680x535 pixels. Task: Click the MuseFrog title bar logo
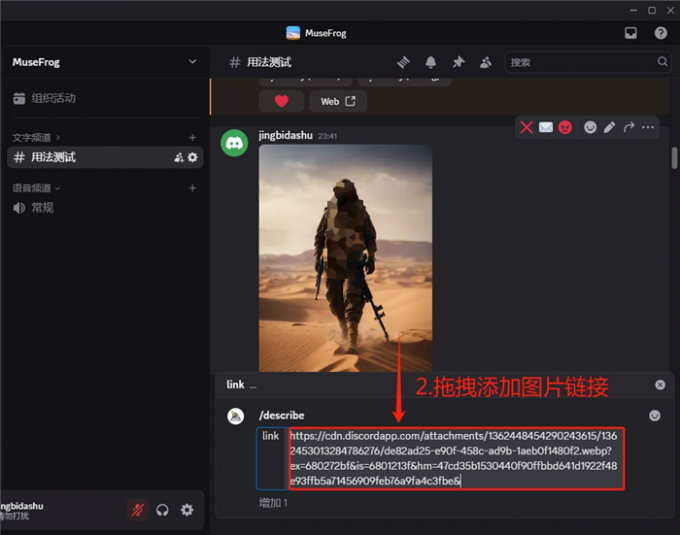pyautogui.click(x=293, y=33)
